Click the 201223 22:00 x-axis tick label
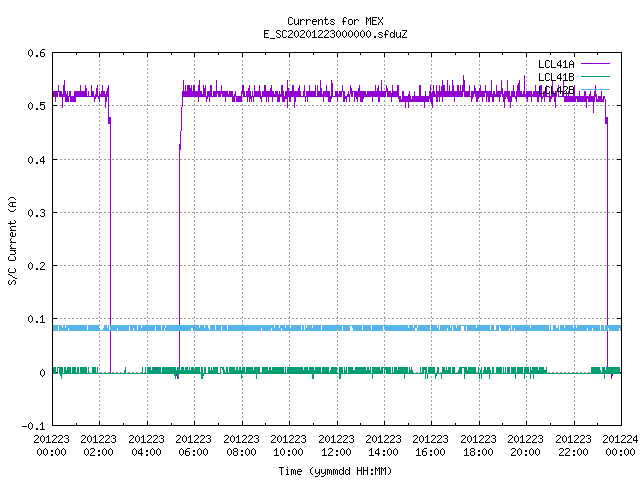 point(573,445)
